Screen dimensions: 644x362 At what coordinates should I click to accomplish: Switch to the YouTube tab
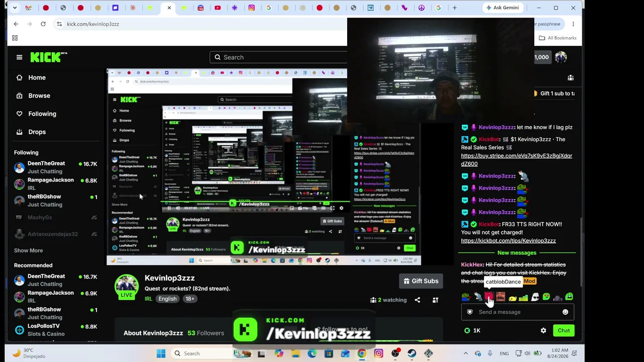click(217, 8)
